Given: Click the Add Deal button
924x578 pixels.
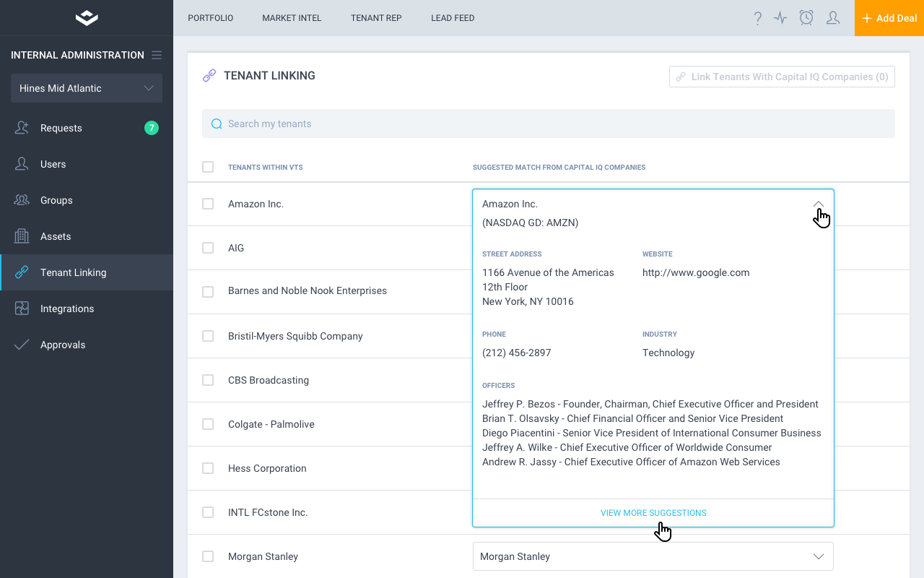Looking at the screenshot, I should 889,18.
